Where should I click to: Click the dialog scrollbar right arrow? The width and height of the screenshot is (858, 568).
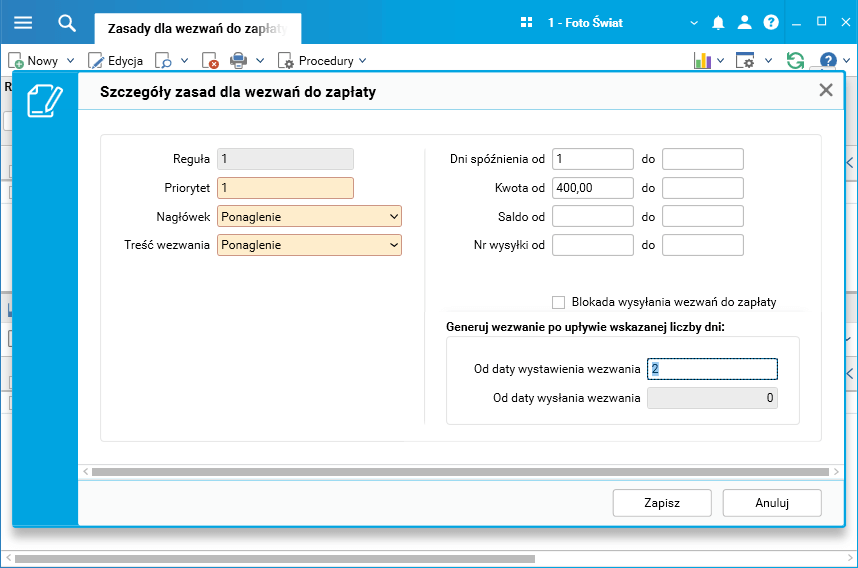tap(836, 472)
